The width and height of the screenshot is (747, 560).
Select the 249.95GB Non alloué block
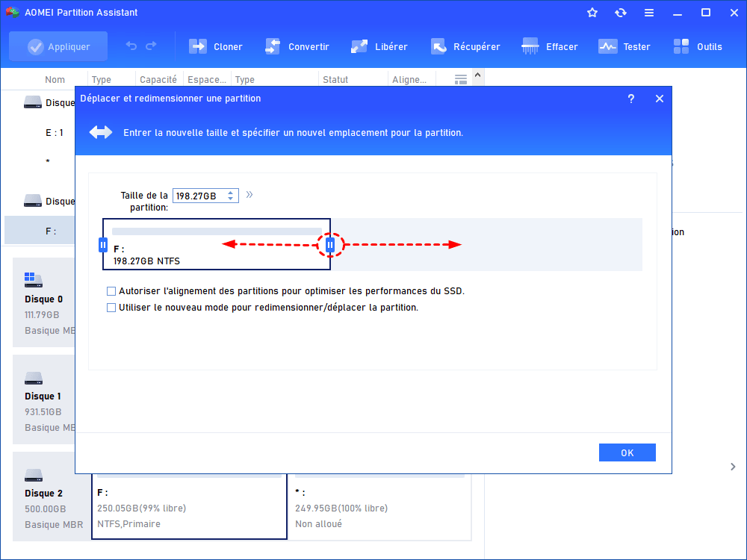379,507
